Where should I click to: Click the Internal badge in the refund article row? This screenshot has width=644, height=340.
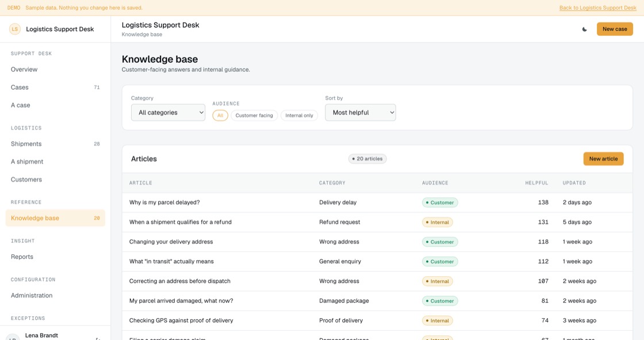tap(438, 223)
